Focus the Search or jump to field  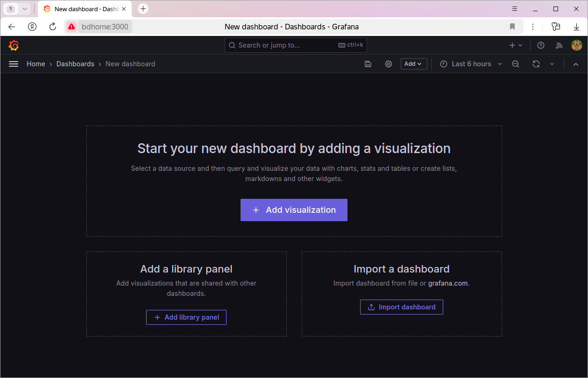point(296,45)
